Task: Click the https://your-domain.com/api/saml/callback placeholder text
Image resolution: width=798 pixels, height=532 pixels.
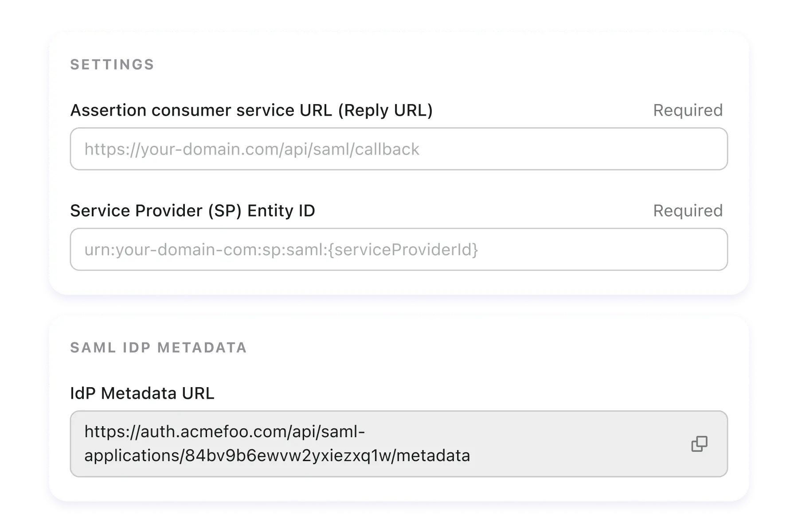Action: (x=252, y=149)
